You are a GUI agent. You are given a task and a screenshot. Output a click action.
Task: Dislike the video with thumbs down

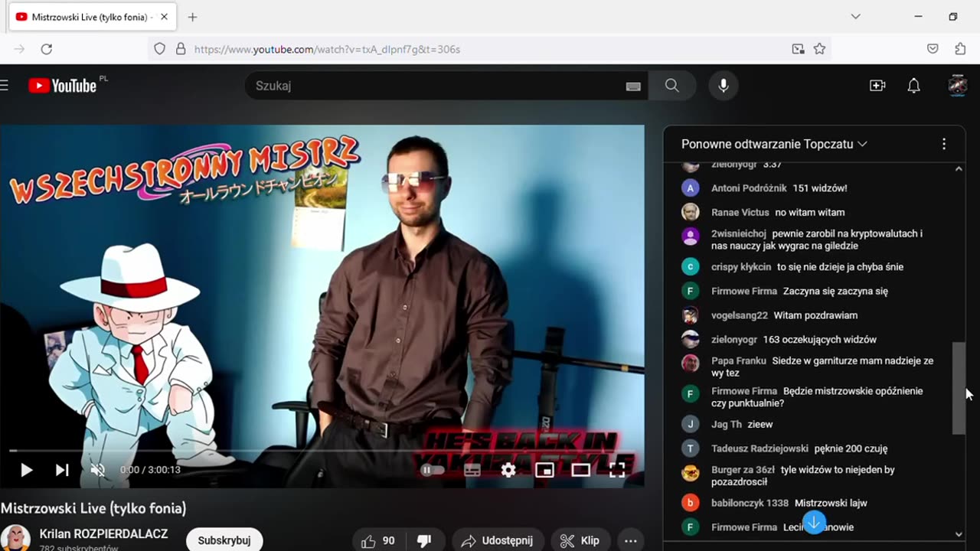tap(424, 541)
